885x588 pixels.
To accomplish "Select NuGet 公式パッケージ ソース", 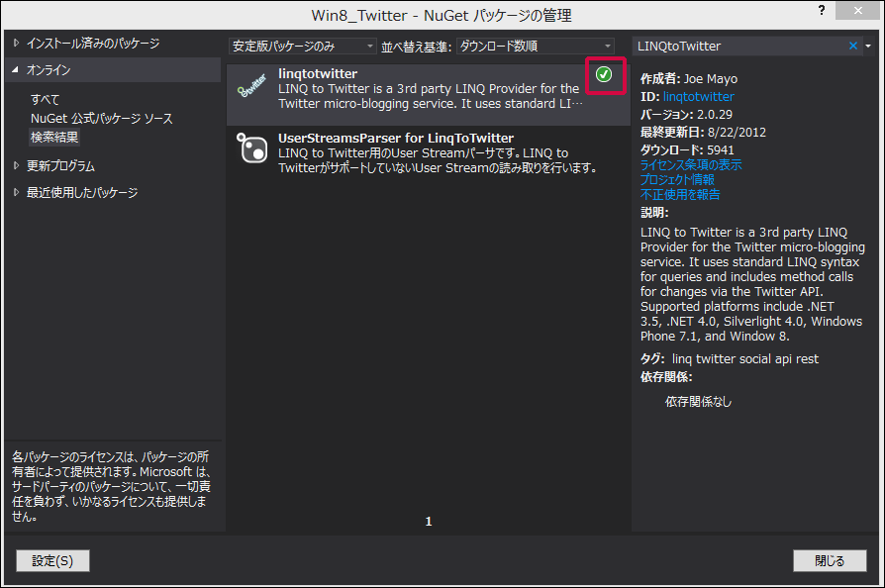I will tap(102, 119).
